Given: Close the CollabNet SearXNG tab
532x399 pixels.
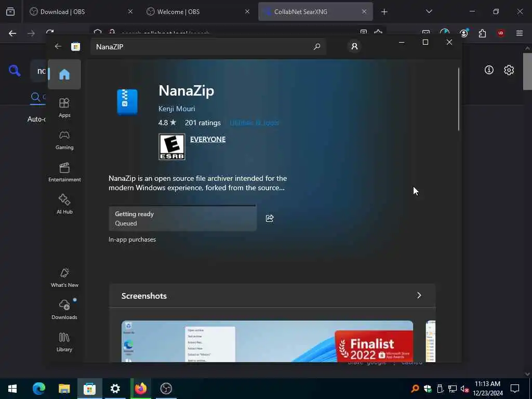Looking at the screenshot, I should pyautogui.click(x=364, y=11).
